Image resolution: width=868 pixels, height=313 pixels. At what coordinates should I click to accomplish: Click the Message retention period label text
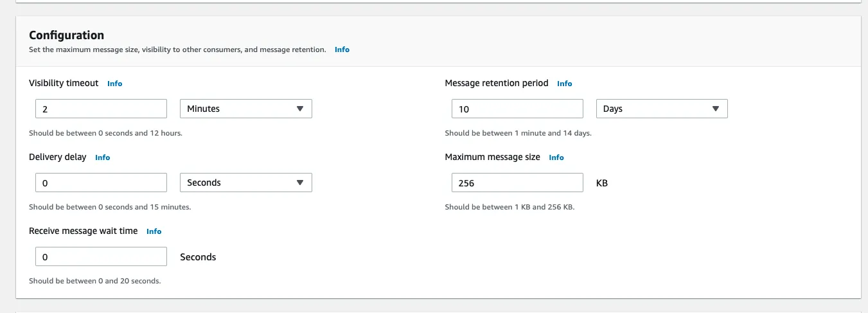496,83
